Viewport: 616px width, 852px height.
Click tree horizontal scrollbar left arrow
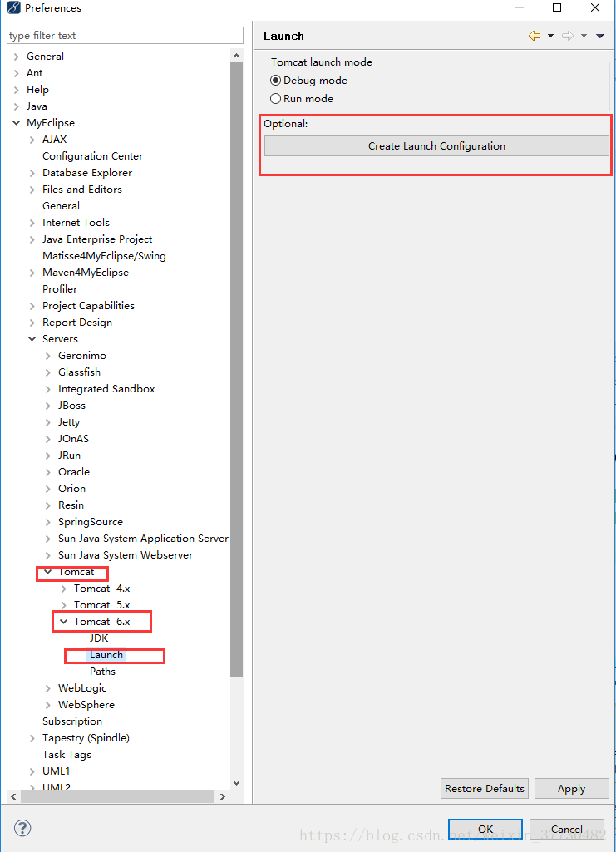[x=13, y=796]
